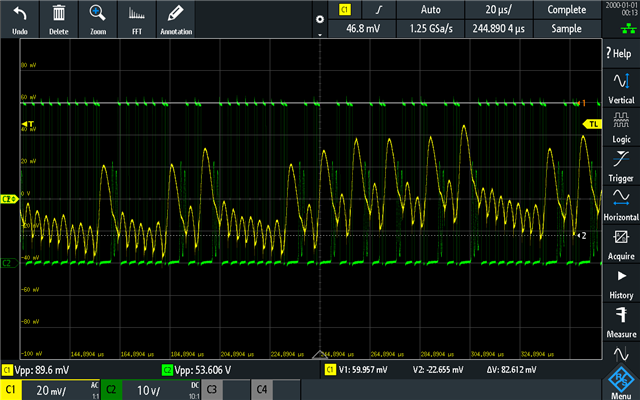Click the 1.25 GSa/s sample rate field

pyautogui.click(x=431, y=29)
